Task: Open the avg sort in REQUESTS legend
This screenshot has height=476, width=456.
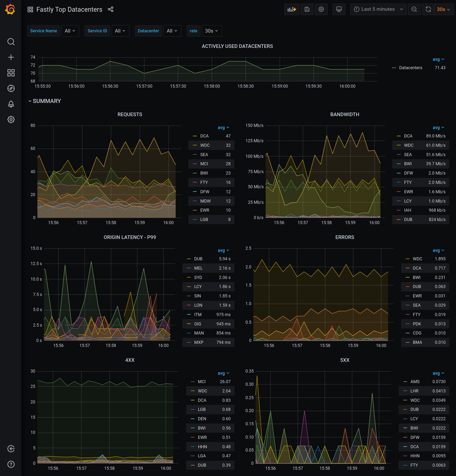Action: point(223,127)
